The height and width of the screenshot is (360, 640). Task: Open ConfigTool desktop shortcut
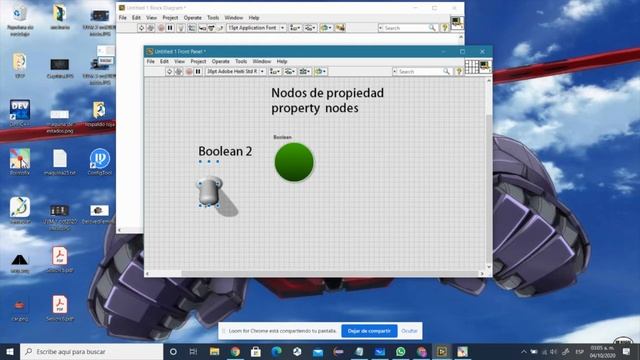(100, 162)
